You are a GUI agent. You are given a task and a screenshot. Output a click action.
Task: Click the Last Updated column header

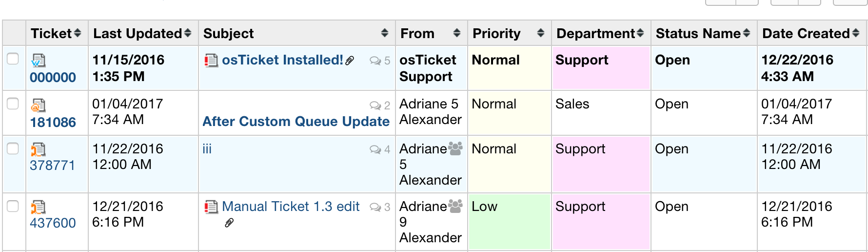[138, 33]
